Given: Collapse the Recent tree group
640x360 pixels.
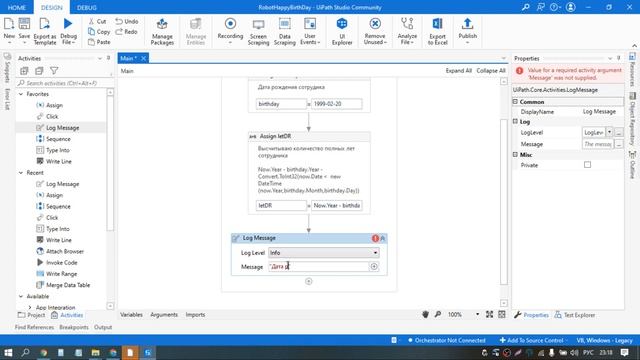Looking at the screenshot, I should [21, 173].
